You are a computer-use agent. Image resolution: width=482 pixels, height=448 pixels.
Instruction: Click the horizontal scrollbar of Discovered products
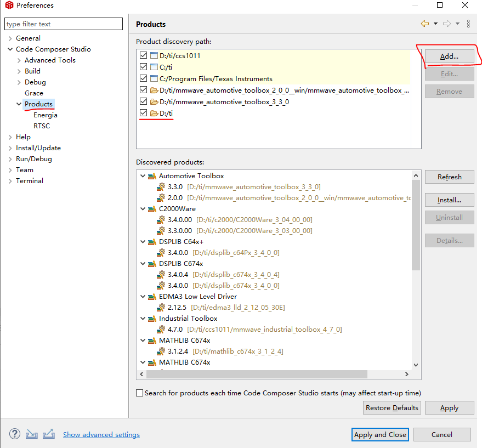257,374
